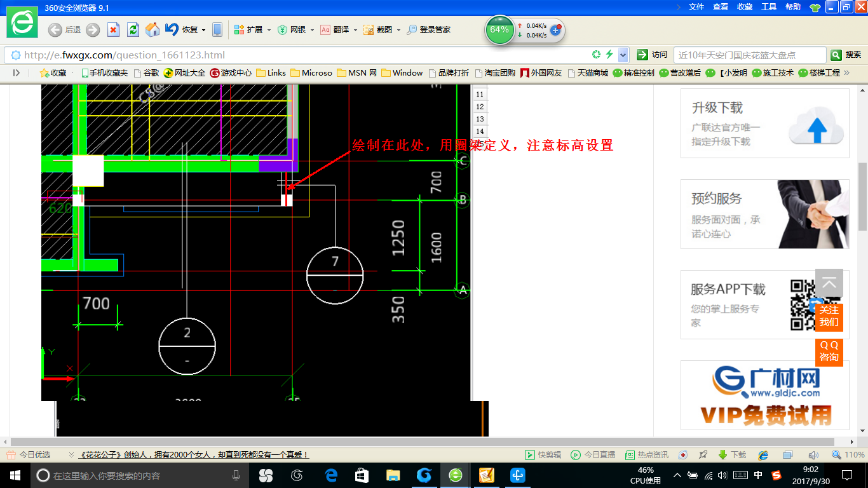Open the 游戏中心 bookmark
Screen dimensions: 868x488
coord(231,73)
